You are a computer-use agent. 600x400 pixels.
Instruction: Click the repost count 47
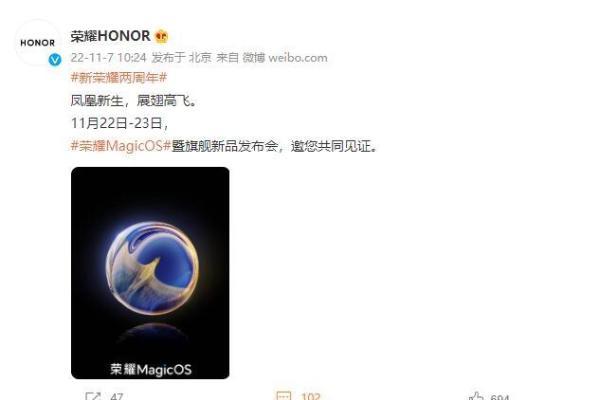(116, 397)
